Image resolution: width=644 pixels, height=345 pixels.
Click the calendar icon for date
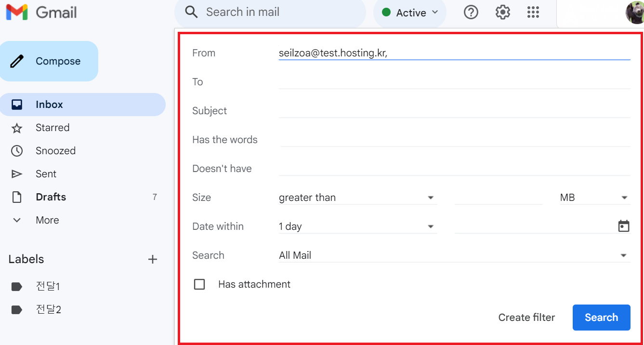click(624, 226)
